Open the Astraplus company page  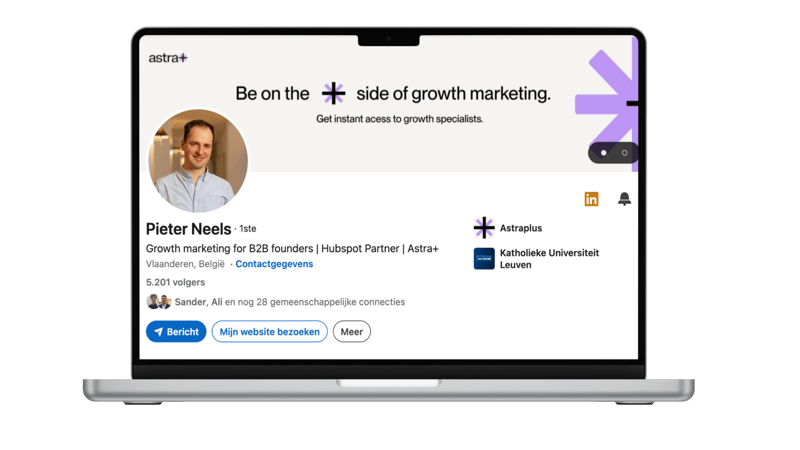pyautogui.click(x=520, y=228)
